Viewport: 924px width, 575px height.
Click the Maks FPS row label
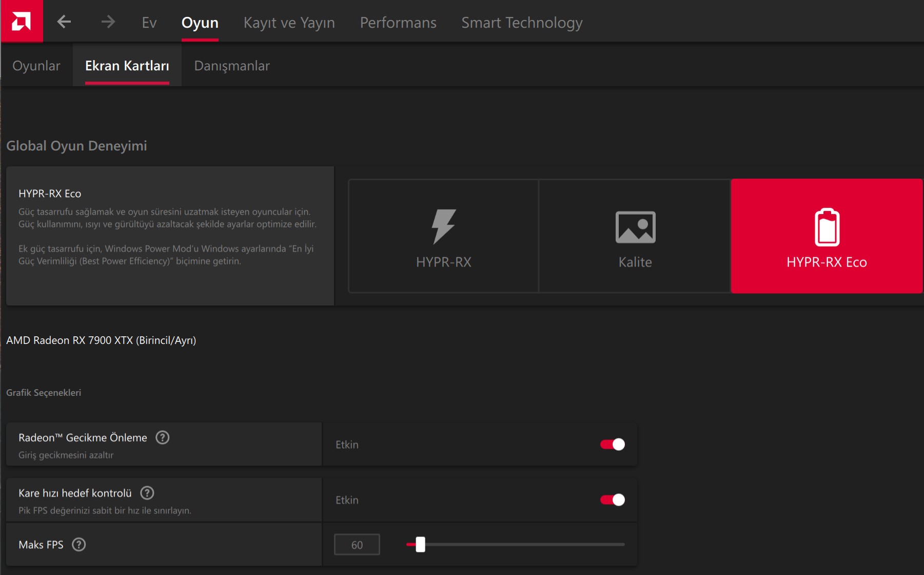pyautogui.click(x=41, y=545)
